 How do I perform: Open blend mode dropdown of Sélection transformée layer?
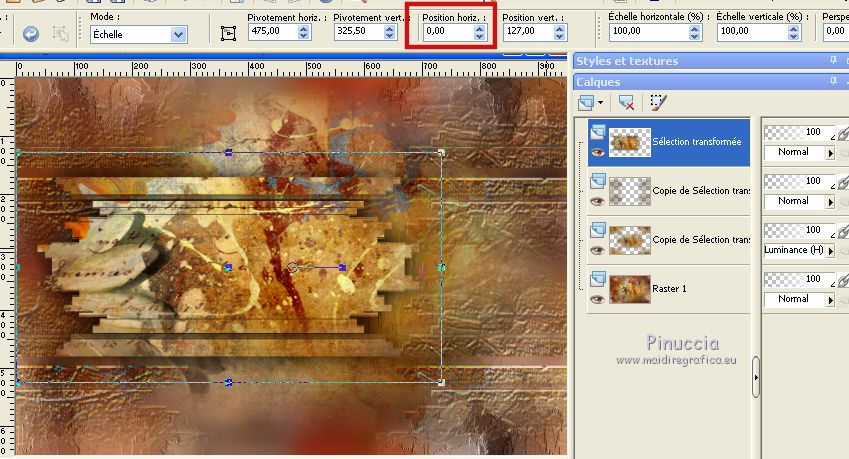830,153
